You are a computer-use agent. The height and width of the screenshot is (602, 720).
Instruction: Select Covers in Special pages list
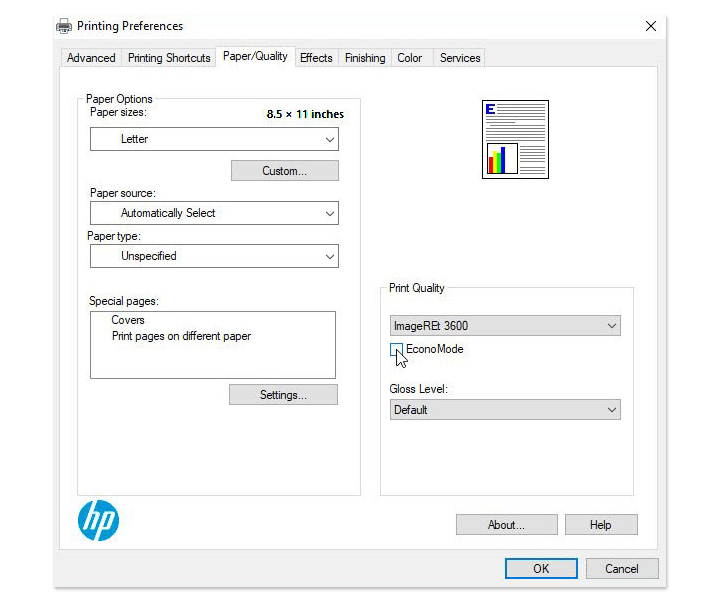[x=128, y=320]
